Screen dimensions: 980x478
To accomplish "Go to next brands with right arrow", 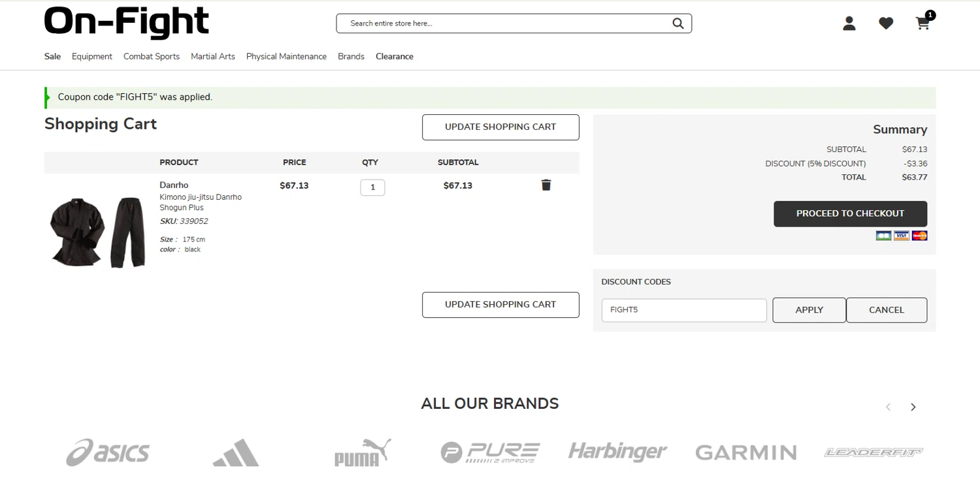I will (913, 407).
